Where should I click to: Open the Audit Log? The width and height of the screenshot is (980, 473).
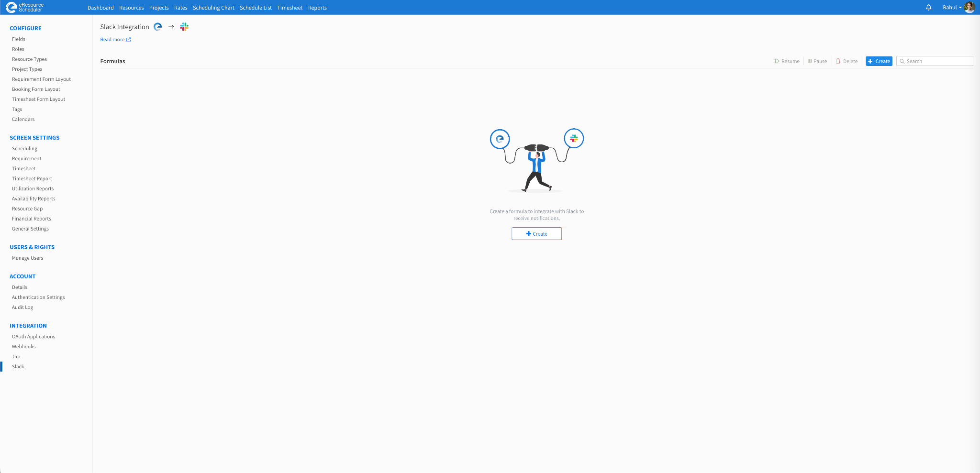point(22,308)
